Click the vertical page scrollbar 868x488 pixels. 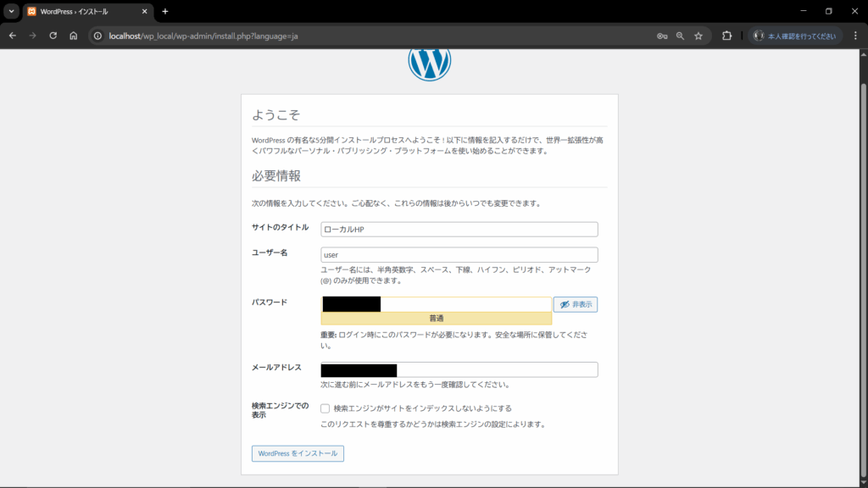tap(864, 281)
